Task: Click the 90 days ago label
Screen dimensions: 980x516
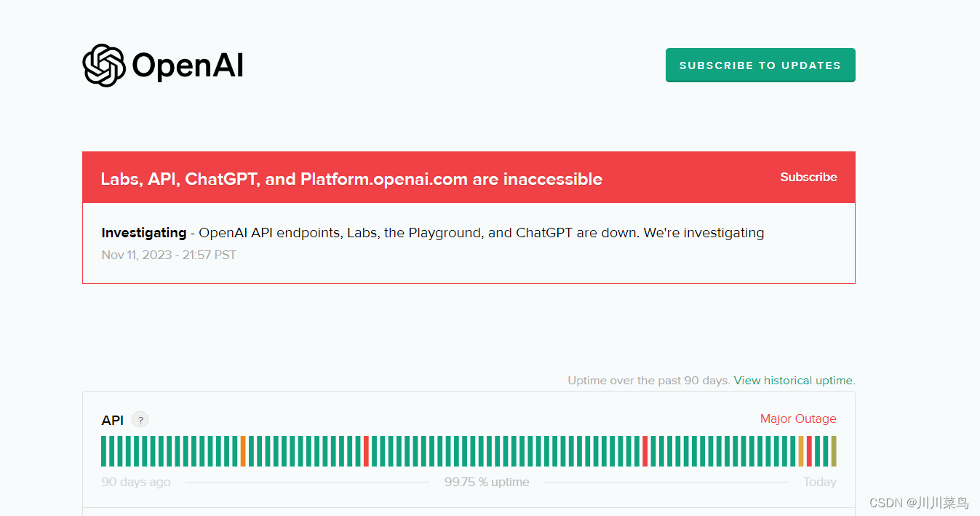Action: click(x=136, y=483)
